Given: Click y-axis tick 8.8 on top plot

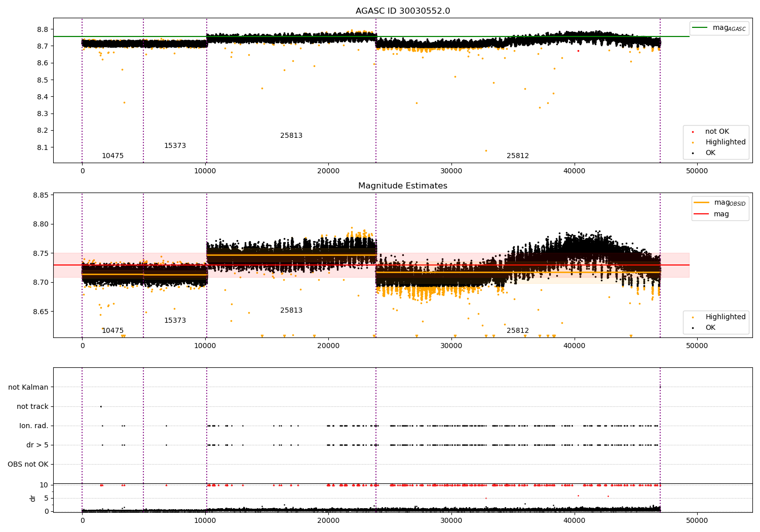Looking at the screenshot, I should tap(43, 29).
